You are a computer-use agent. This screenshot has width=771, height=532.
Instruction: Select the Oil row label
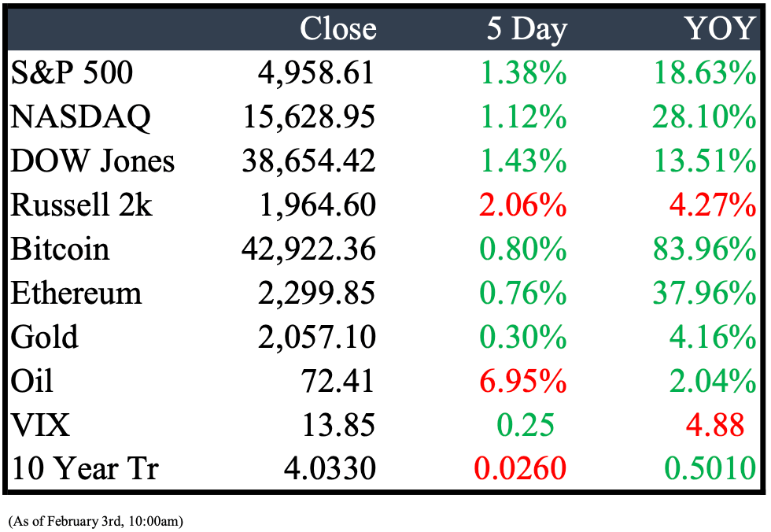tap(31, 381)
